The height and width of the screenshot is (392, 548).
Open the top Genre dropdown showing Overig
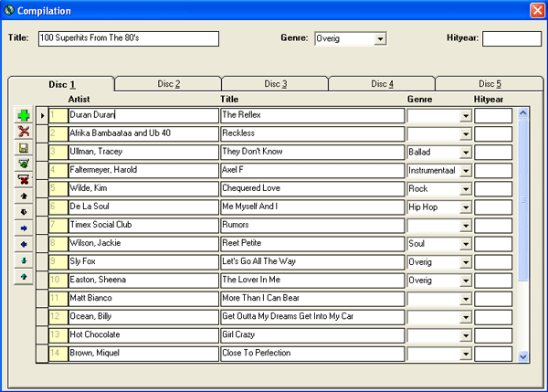coord(380,38)
